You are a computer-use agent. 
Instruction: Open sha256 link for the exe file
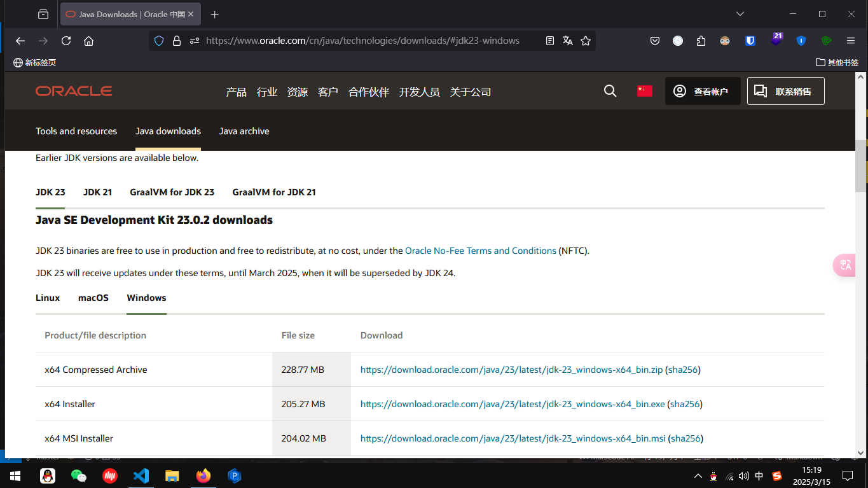685,404
